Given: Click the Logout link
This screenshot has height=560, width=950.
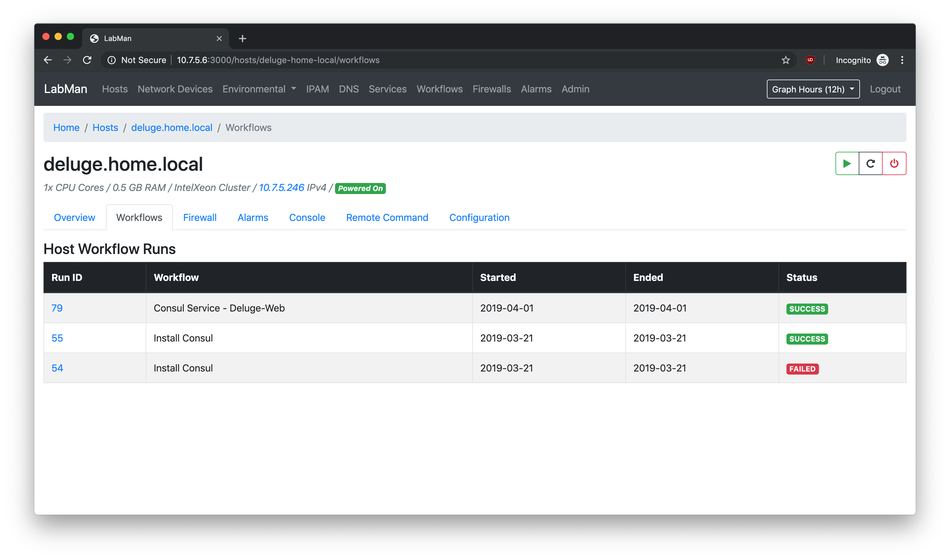Looking at the screenshot, I should point(885,89).
